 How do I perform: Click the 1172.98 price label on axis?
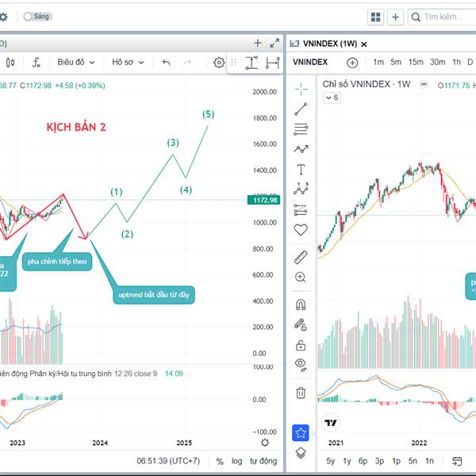264,200
